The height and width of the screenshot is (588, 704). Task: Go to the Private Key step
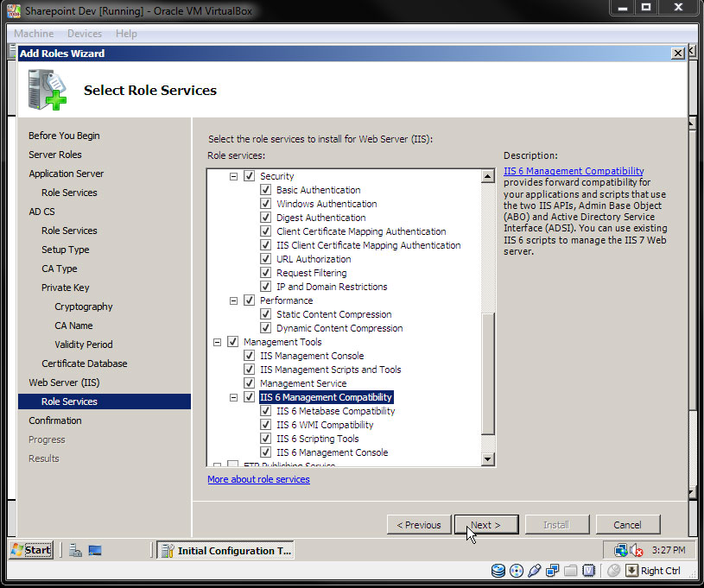[65, 288]
